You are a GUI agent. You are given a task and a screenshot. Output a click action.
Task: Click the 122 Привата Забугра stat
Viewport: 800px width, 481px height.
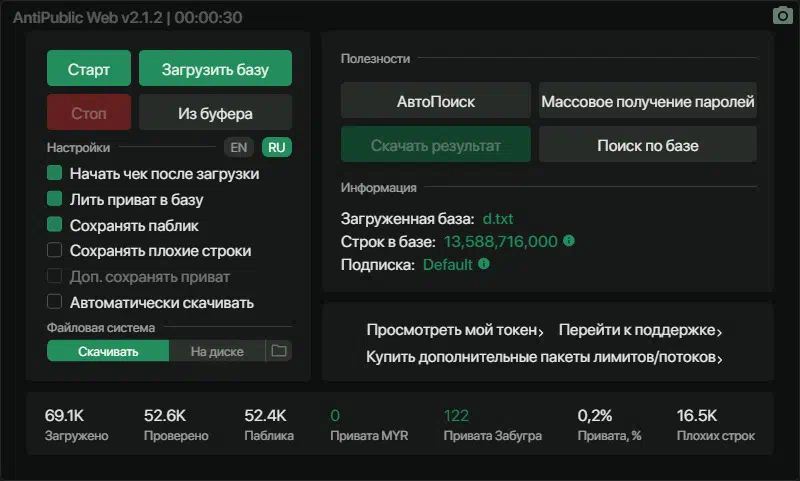coord(492,424)
